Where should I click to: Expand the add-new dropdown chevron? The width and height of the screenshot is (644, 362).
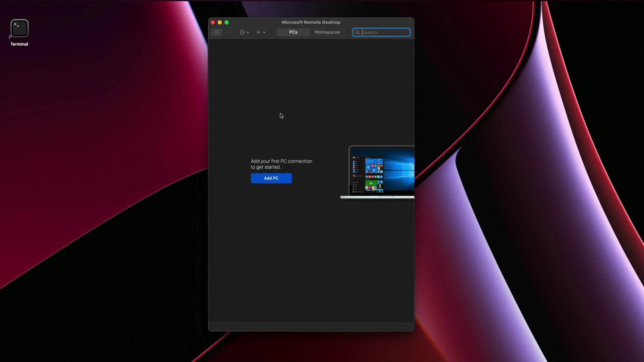tap(264, 33)
